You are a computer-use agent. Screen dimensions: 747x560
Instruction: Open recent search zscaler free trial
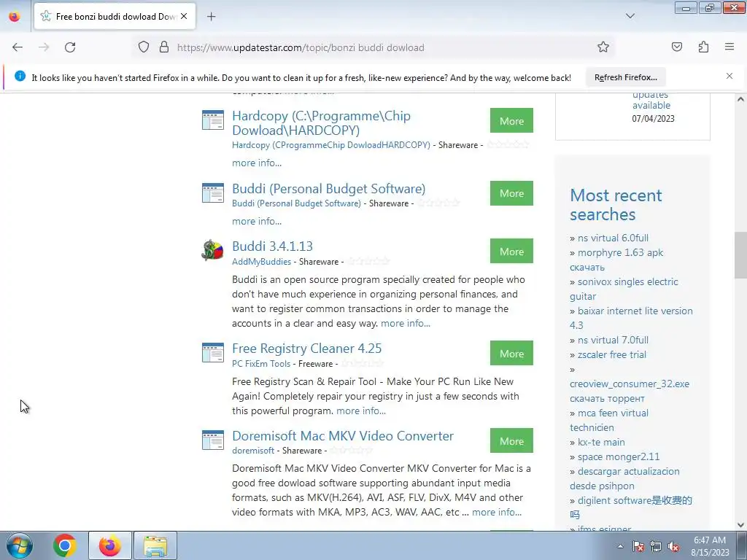point(612,355)
